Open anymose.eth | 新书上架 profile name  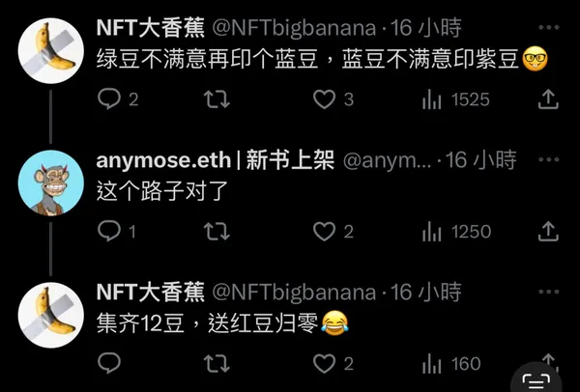[x=216, y=160]
